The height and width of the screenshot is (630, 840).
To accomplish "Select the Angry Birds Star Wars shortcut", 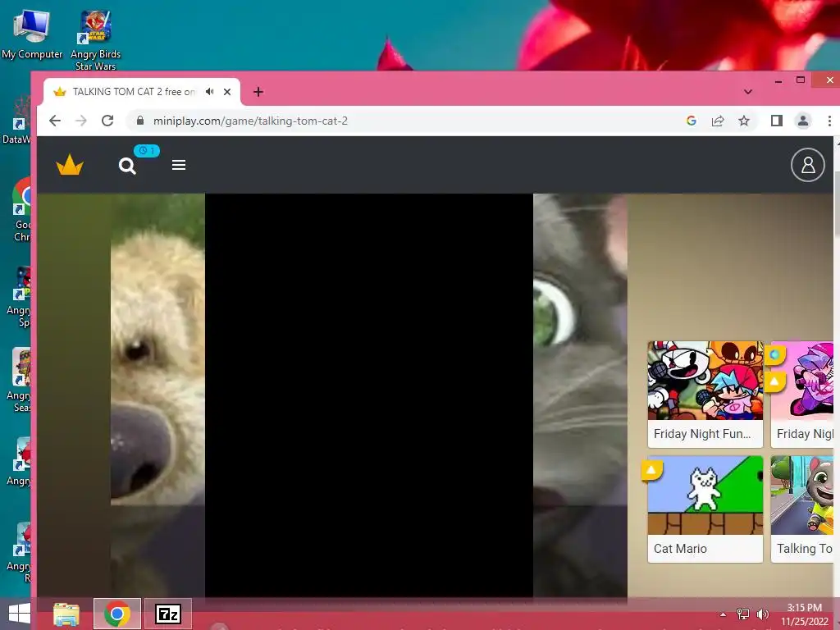I will (x=95, y=39).
